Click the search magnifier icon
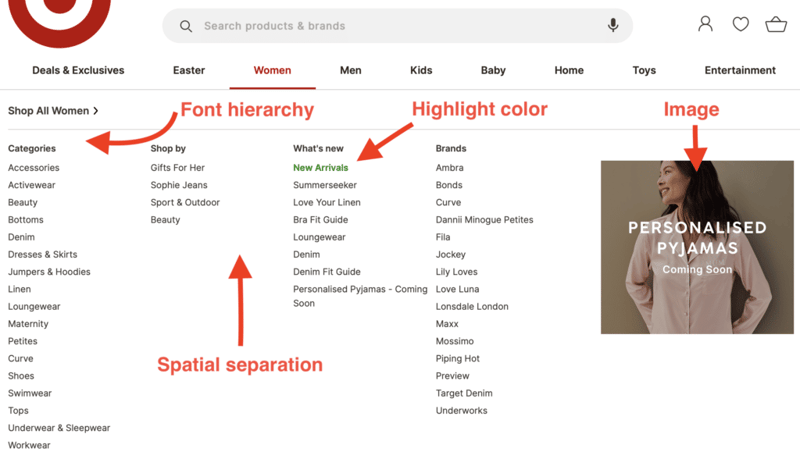Screen dimensions: 800x459 coord(186,26)
